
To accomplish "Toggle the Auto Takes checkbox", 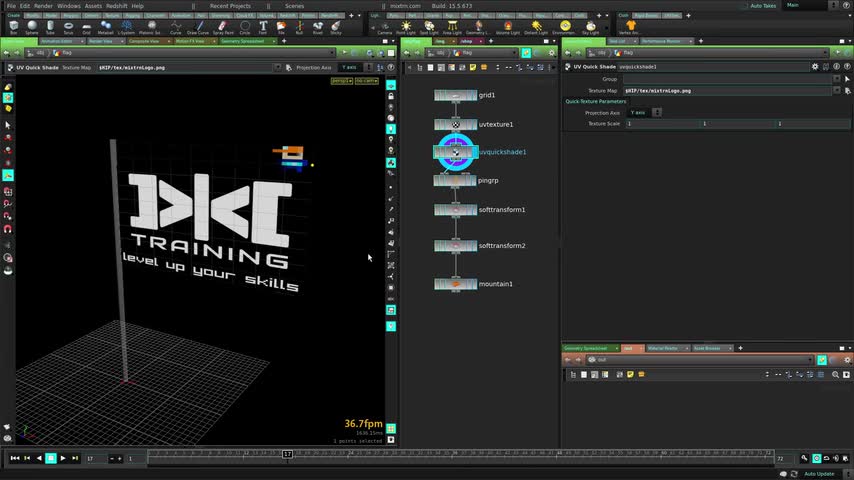I will 746,5.
